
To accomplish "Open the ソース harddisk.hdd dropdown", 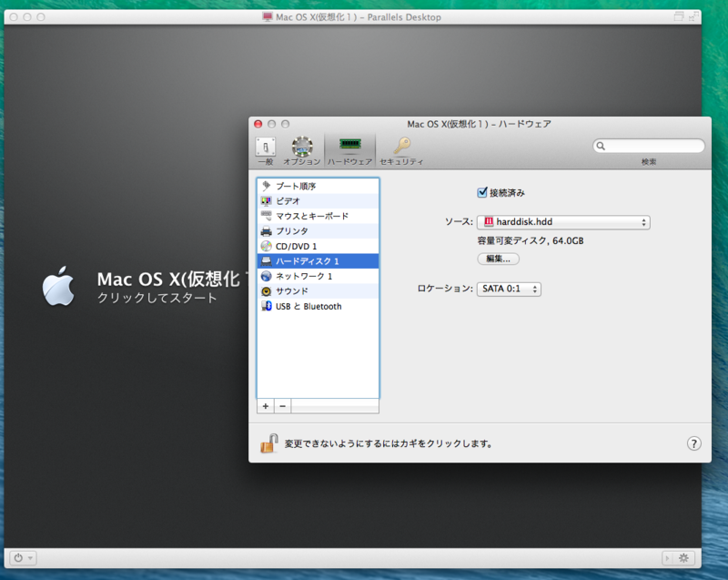I will [563, 222].
